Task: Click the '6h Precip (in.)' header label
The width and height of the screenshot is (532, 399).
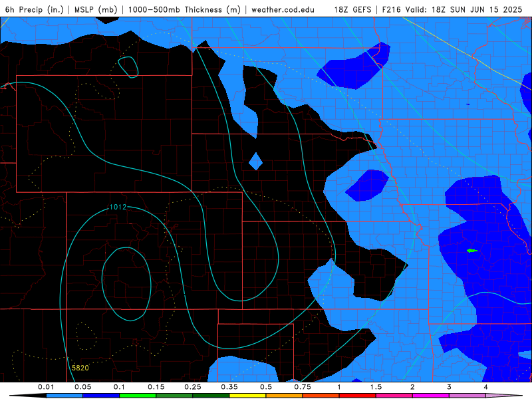Action: 35,9
